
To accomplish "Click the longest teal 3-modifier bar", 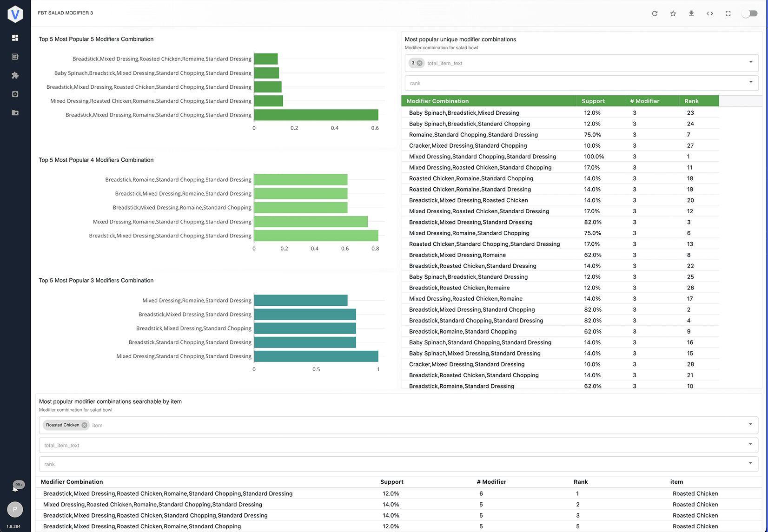I will tap(316, 356).
